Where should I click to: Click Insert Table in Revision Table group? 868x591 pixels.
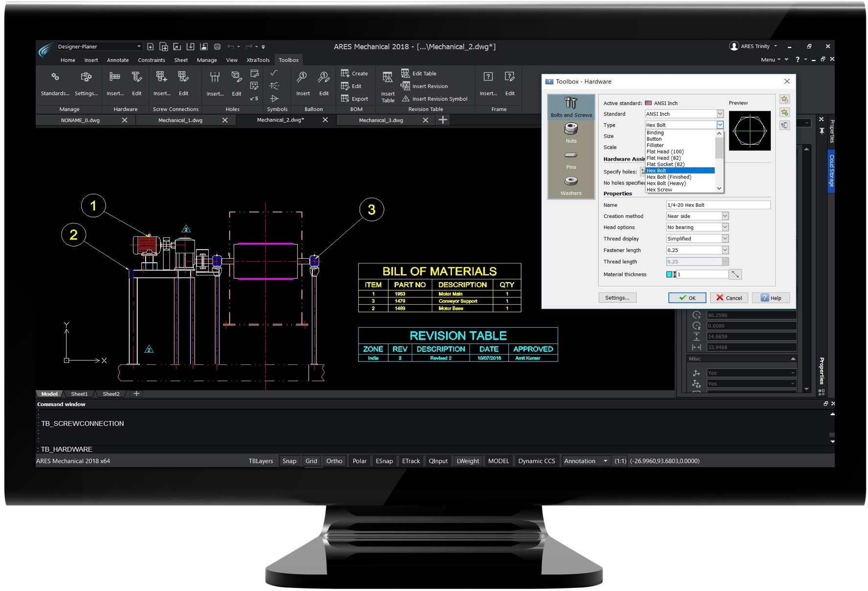pos(388,86)
